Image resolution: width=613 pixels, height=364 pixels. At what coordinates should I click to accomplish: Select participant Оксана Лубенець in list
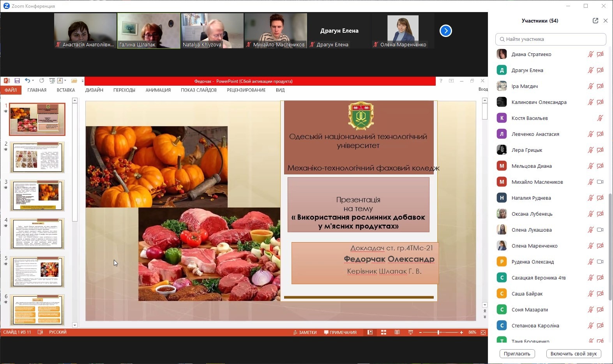[550, 214]
